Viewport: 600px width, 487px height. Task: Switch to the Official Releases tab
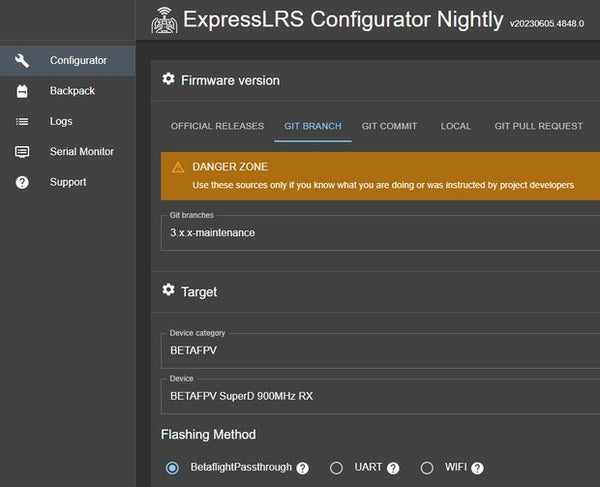pos(217,126)
